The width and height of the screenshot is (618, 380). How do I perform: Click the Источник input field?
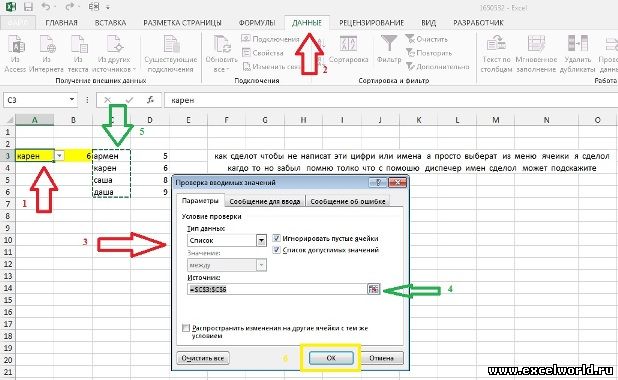tap(277, 289)
